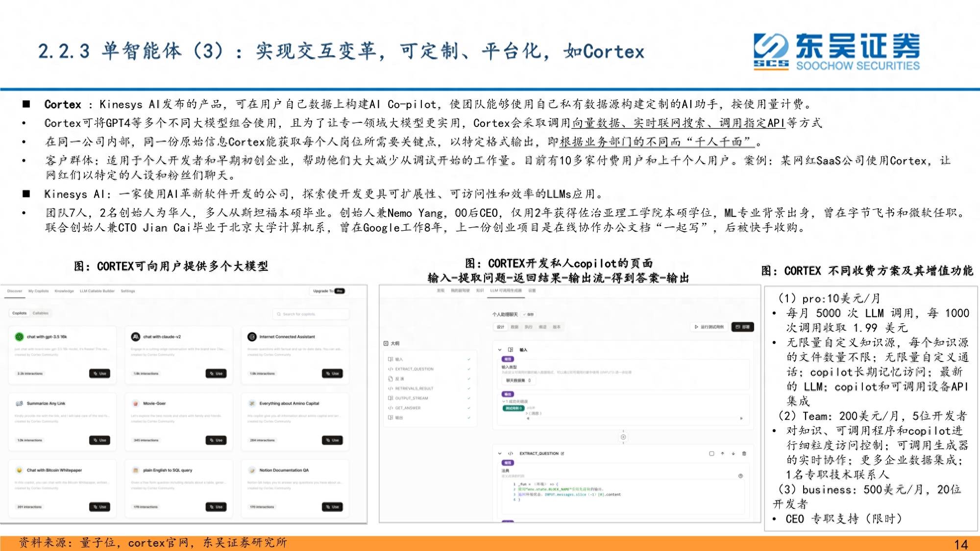This screenshot has width=980, height=551.
Task: Click the black deploy button in builder
Action: 743,327
